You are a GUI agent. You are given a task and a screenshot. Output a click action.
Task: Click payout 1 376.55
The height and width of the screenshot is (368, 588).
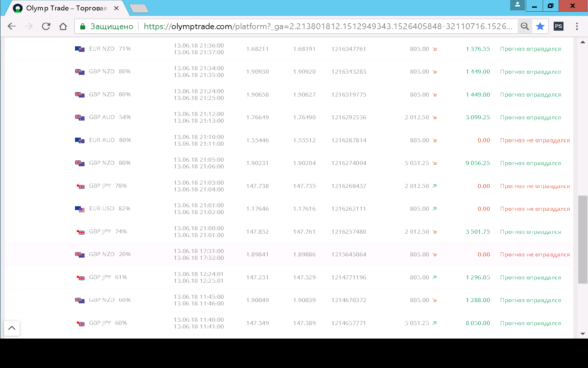[478, 49]
